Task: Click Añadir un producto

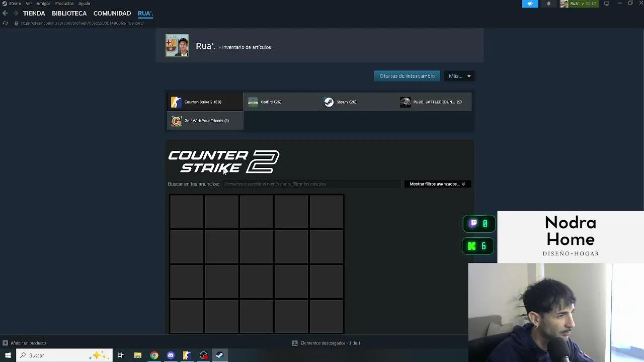Action: (28, 343)
